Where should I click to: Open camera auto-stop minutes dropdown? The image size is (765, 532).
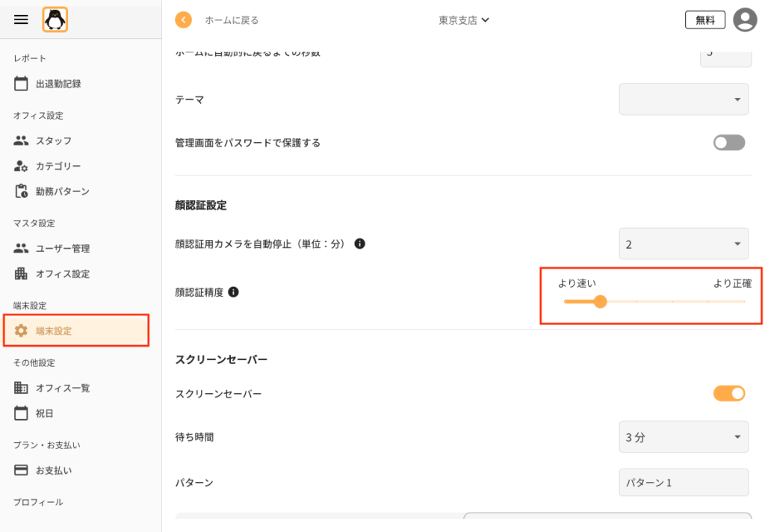point(684,244)
